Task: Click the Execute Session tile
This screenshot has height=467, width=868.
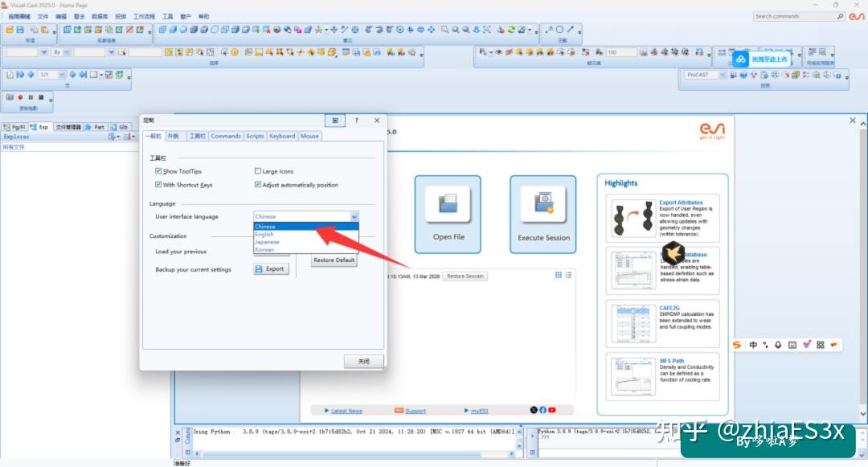Action: (x=543, y=215)
